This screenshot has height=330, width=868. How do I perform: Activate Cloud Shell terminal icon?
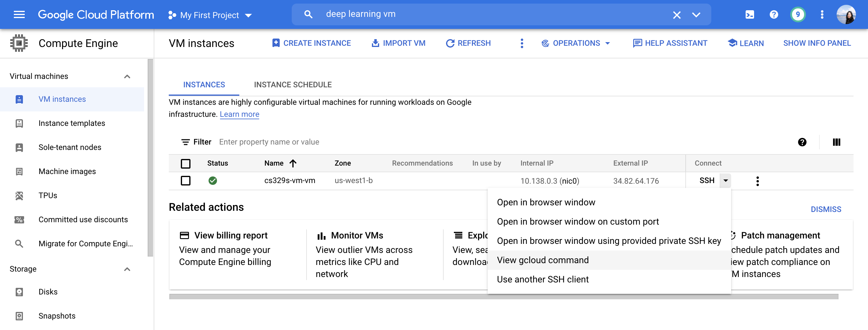pyautogui.click(x=749, y=14)
